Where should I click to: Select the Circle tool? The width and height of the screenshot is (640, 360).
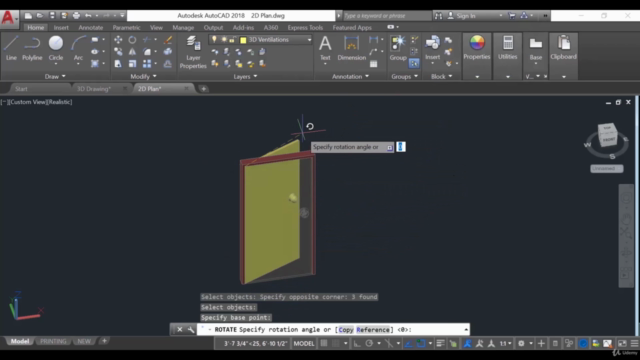pos(56,48)
